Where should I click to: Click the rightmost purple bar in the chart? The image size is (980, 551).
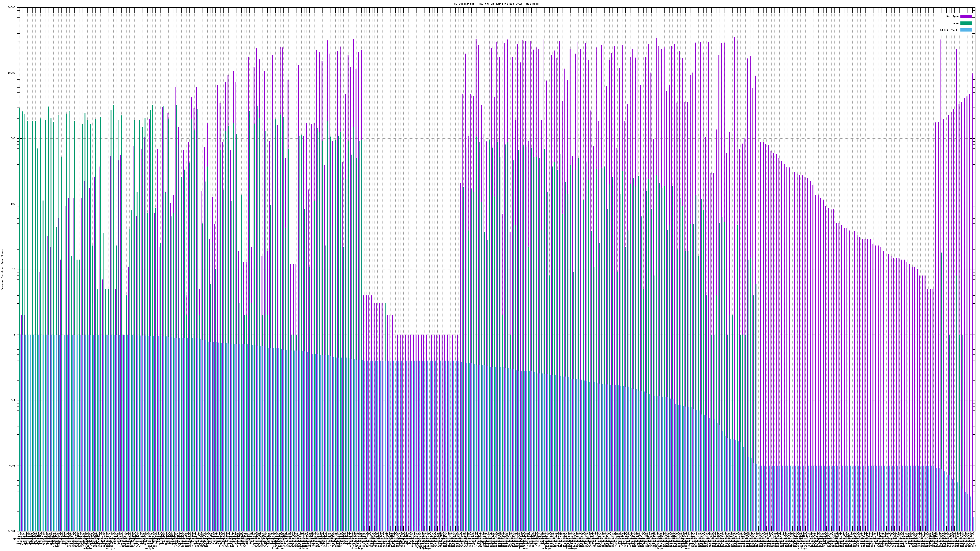[972, 266]
